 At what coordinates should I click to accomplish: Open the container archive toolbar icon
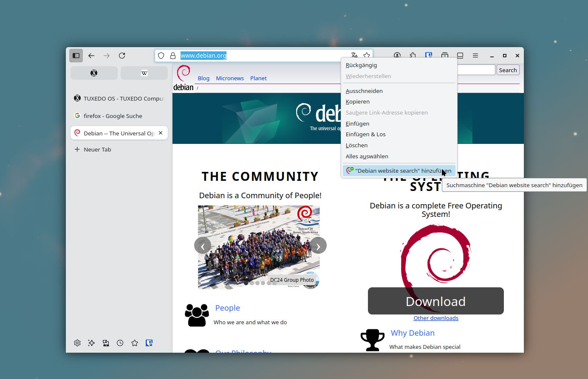tap(444, 55)
